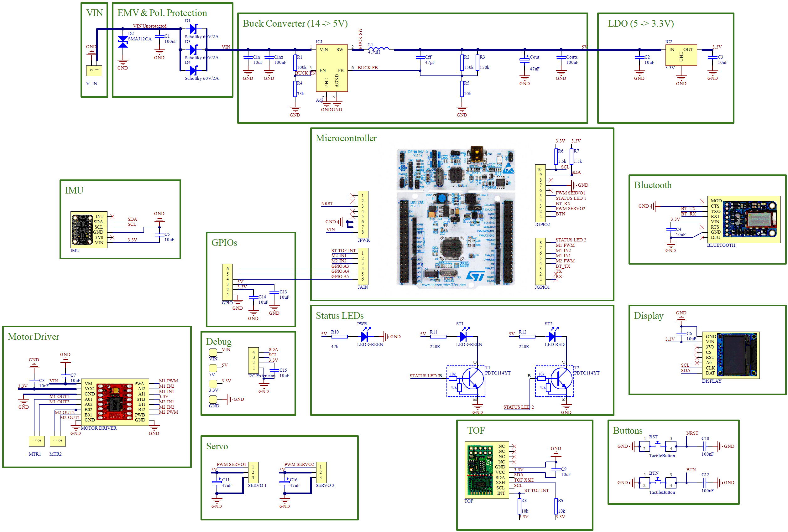
Task: Select the T1 PDTC114YT transistor
Action: coord(466,381)
